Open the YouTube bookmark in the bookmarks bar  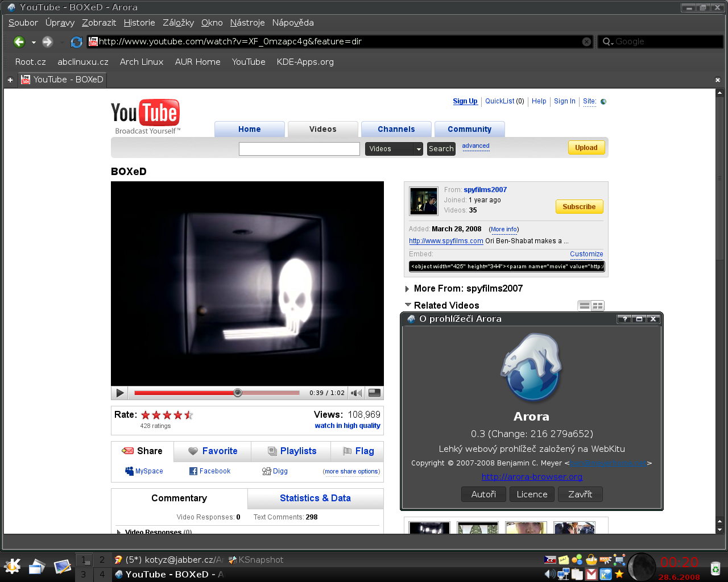tap(249, 62)
